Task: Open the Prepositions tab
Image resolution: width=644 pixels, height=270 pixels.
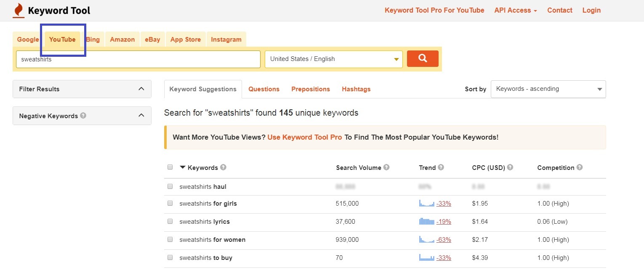Action: (x=311, y=89)
